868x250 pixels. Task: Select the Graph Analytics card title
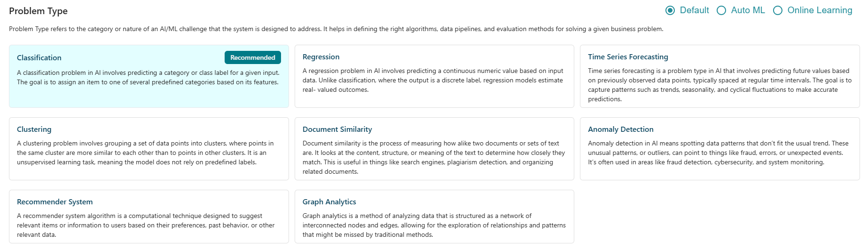click(329, 202)
